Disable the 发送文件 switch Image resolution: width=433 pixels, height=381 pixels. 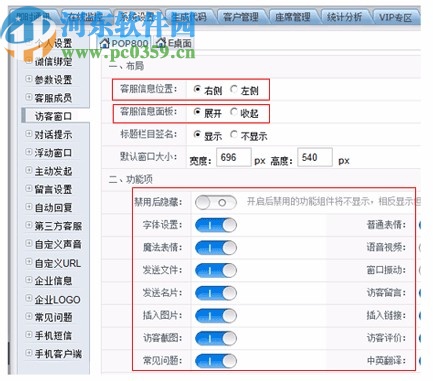pos(216,270)
